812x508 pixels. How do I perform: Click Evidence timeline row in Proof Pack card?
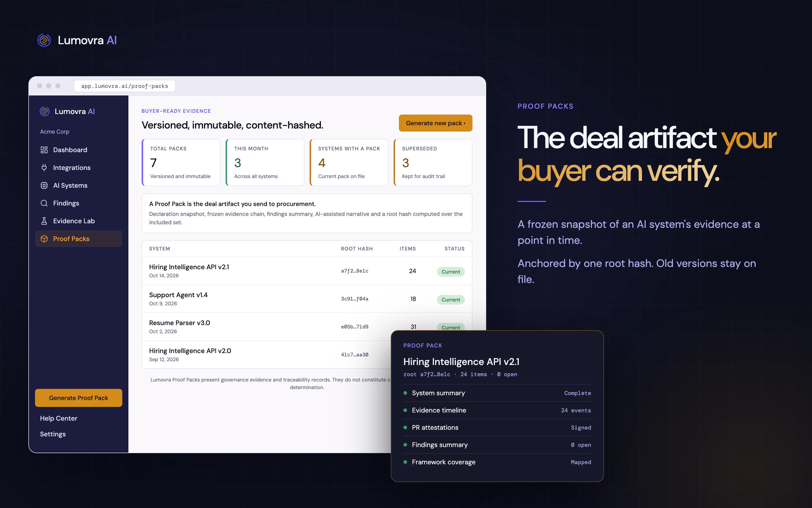[497, 410]
